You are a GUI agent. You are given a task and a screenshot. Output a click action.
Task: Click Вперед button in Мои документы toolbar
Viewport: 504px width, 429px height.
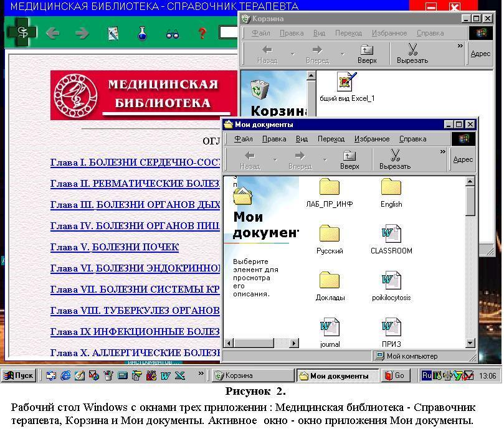click(x=300, y=160)
